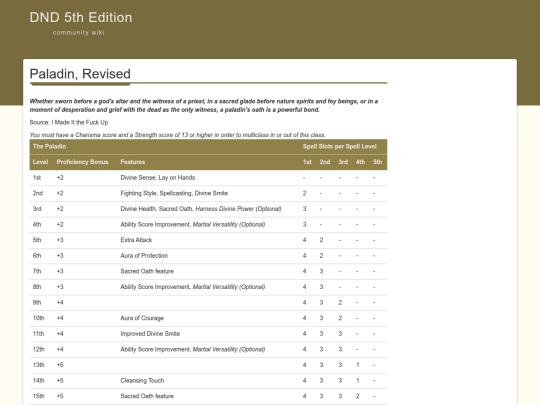Screen dimensions: 540x405
Task: Click the 5th spell slot column header
Action: point(377,162)
